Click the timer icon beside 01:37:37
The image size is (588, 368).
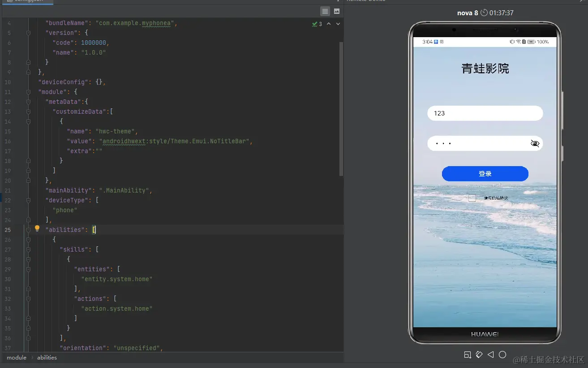point(484,13)
